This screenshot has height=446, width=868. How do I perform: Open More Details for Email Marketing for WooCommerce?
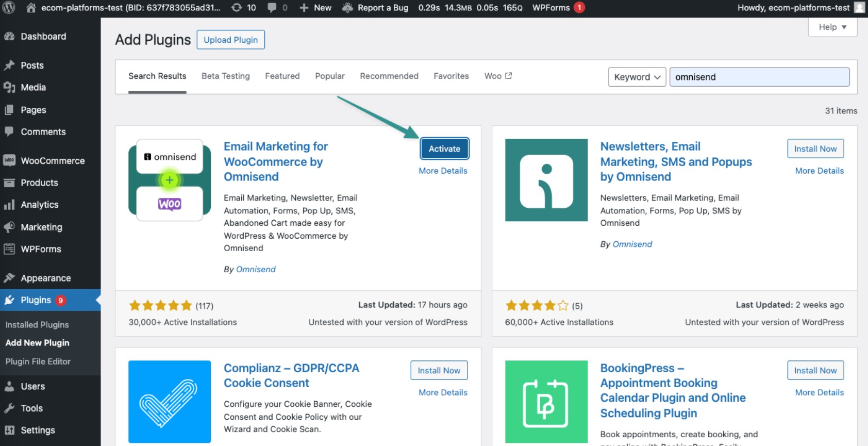coord(443,171)
